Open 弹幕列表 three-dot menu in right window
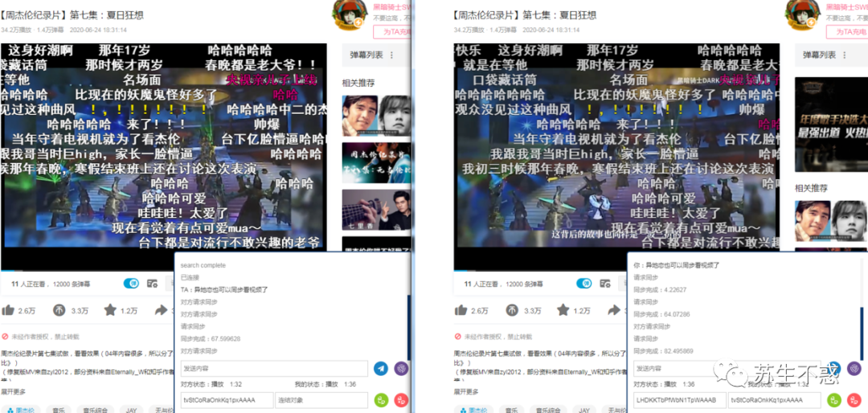The height and width of the screenshot is (413, 868). tap(845, 55)
